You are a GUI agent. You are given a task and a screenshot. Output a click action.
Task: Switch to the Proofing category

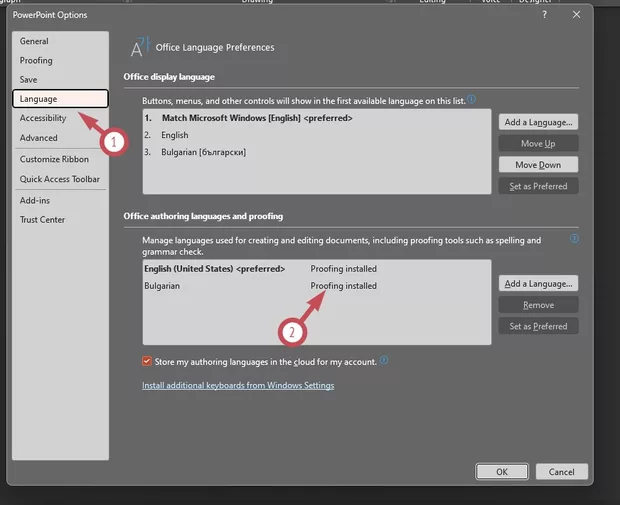(x=36, y=61)
